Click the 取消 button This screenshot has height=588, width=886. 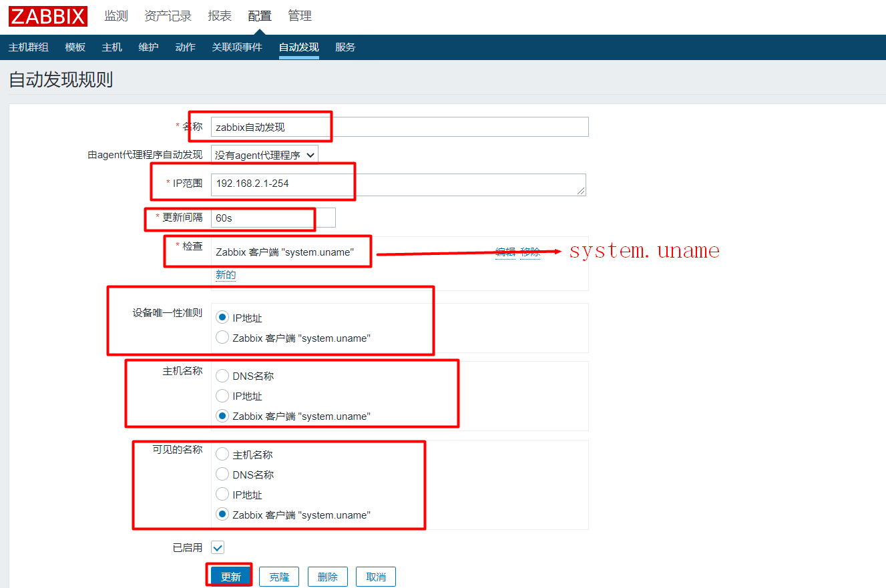(376, 577)
